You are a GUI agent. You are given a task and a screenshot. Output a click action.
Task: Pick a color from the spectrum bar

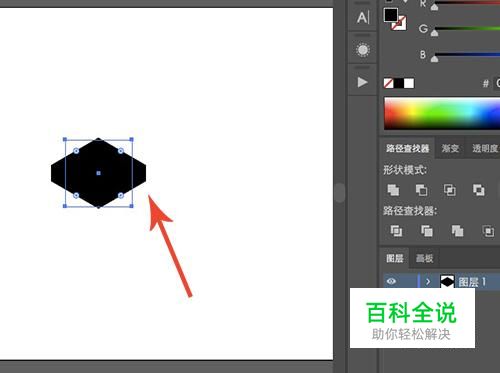(442, 113)
